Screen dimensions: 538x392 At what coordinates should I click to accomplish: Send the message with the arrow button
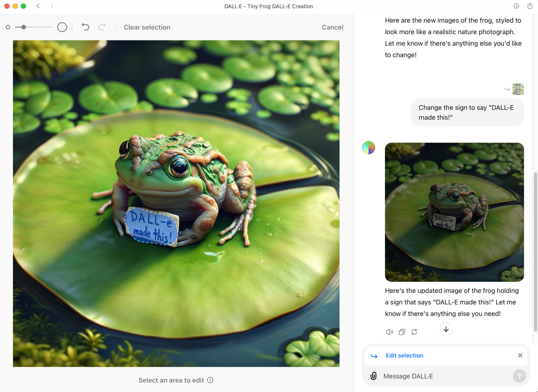519,376
